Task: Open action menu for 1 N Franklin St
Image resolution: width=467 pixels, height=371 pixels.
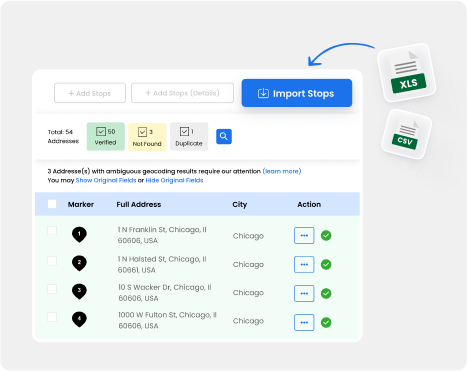Action: 304,235
